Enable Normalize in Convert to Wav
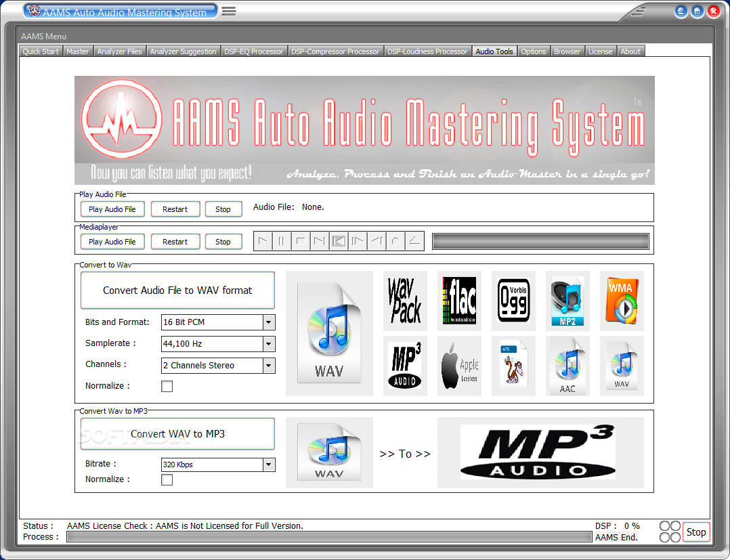 click(x=167, y=386)
